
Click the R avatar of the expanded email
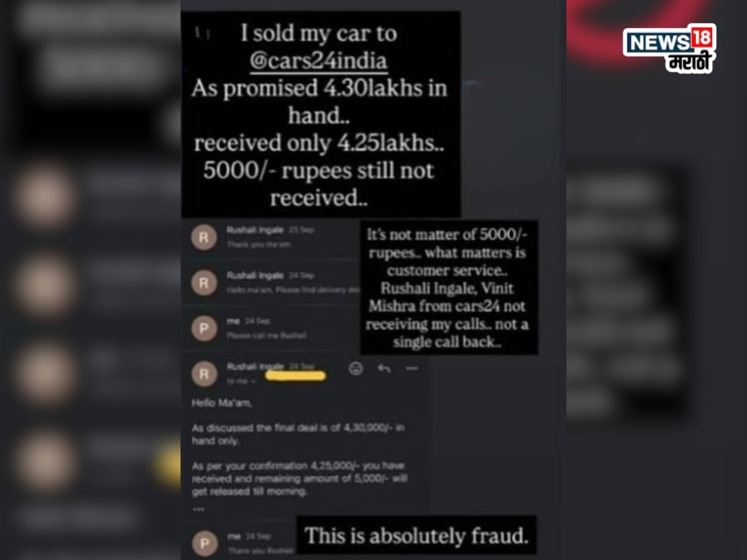[204, 373]
